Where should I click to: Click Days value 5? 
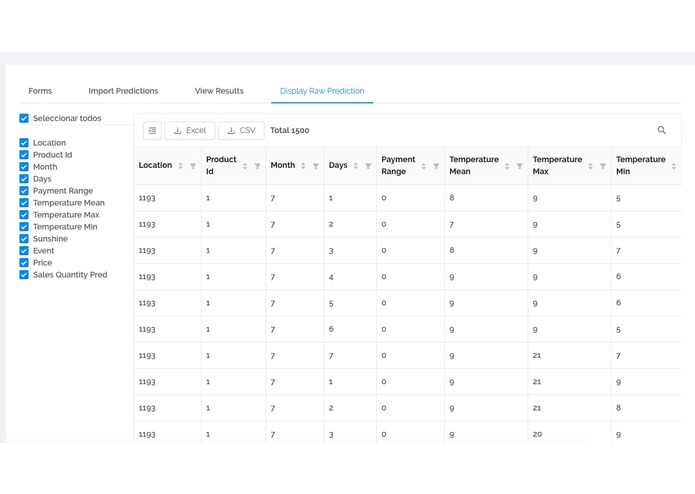pyautogui.click(x=331, y=303)
